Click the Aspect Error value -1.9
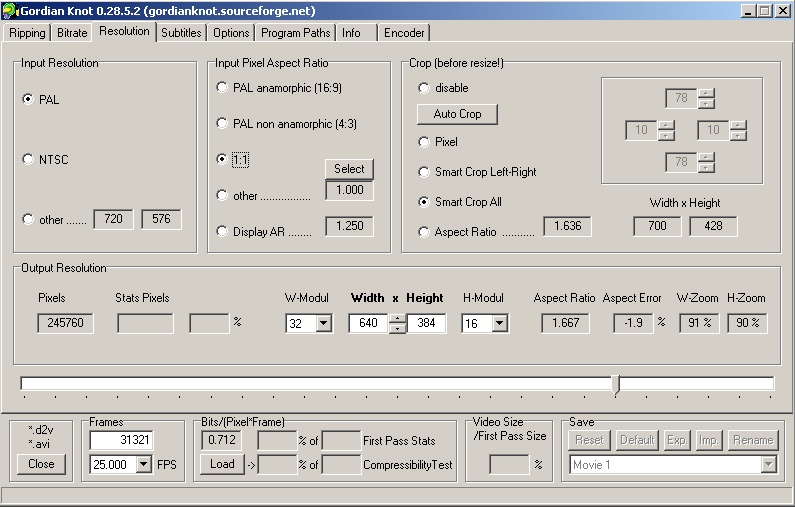 (633, 323)
